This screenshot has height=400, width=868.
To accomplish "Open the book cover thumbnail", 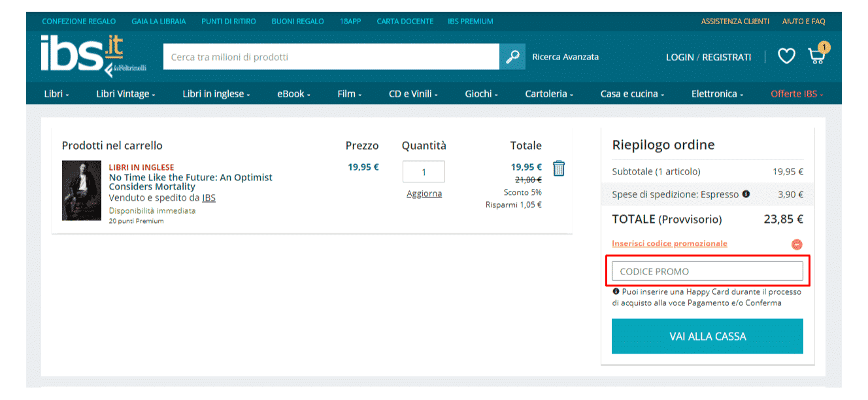I will [x=82, y=190].
